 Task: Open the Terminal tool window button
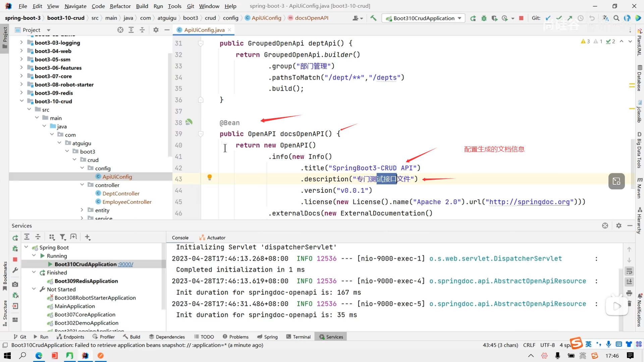[298, 337]
